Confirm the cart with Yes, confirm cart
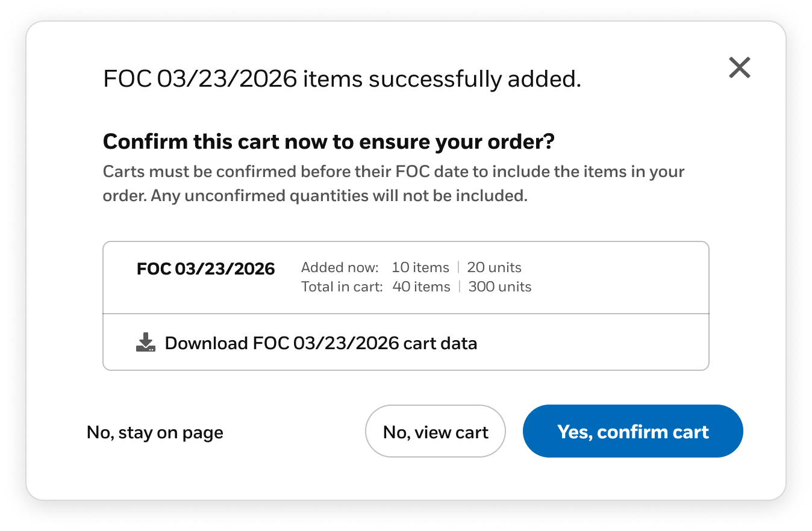This screenshot has height=531, width=812. tap(632, 432)
